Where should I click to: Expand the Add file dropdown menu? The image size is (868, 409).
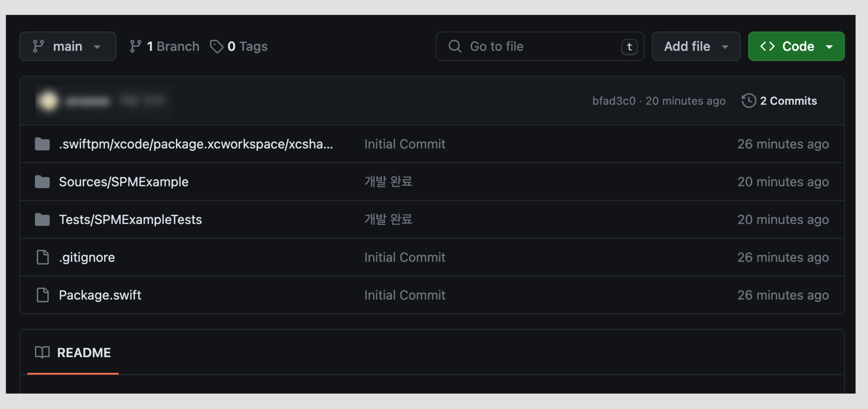pyautogui.click(x=696, y=46)
